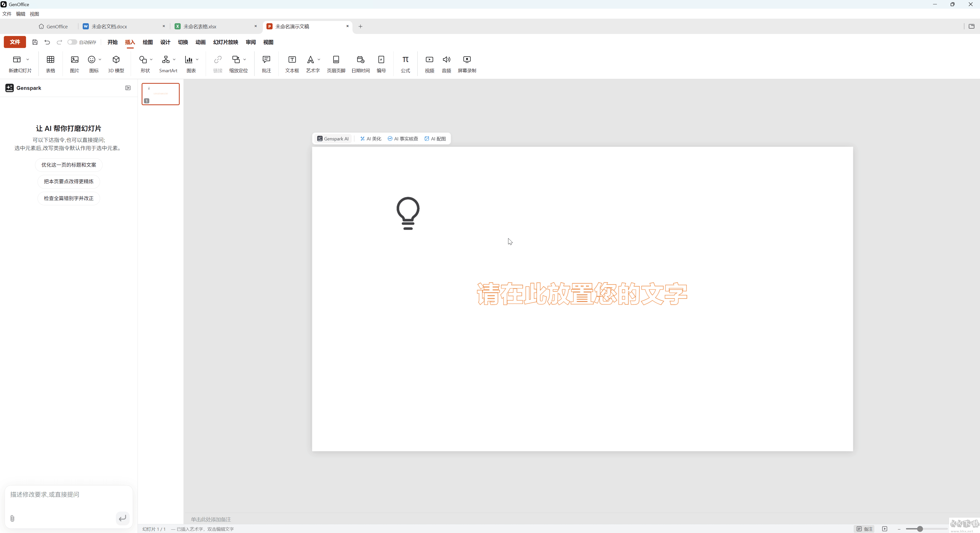This screenshot has height=533, width=980.
Task: Switch to the 设计 ribbon tab
Action: click(x=165, y=42)
